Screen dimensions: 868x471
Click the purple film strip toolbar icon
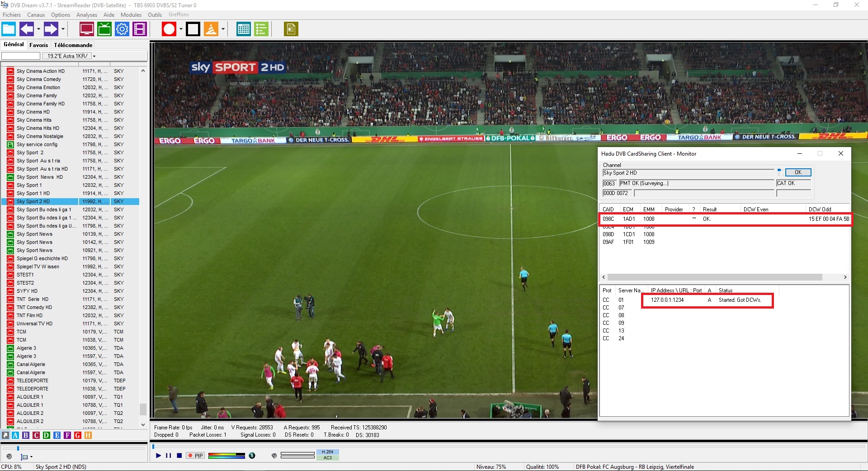[140, 29]
